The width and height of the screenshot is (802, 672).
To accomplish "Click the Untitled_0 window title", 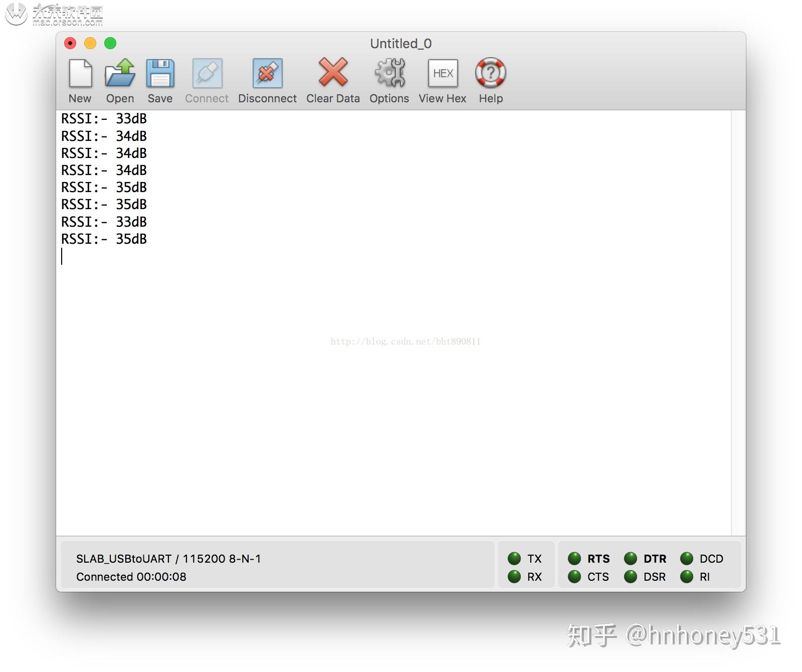I will pos(401,44).
